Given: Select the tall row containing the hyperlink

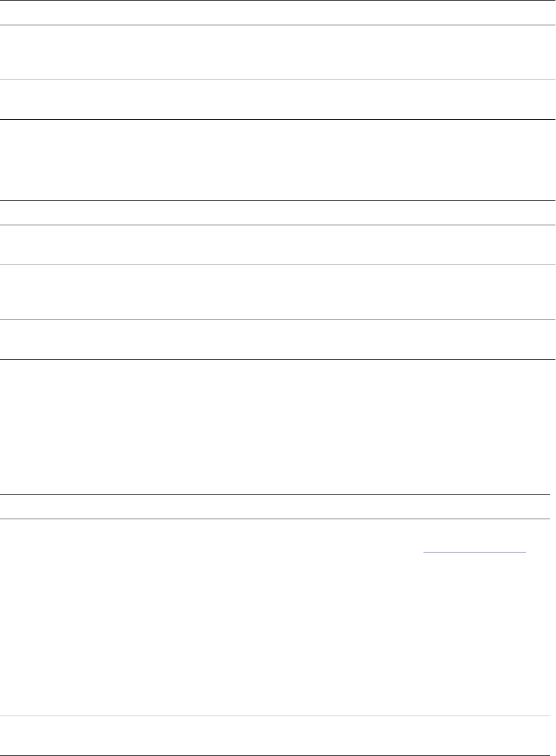Looking at the screenshot, I should pyautogui.click(x=275, y=617).
